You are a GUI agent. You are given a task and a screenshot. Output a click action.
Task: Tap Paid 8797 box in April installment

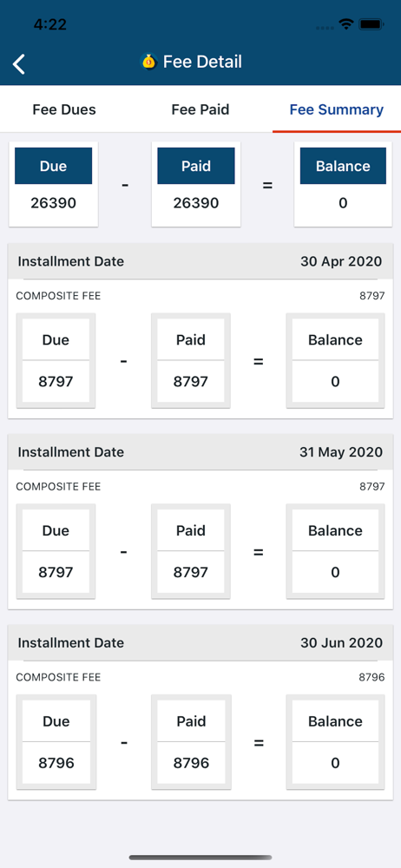pos(191,361)
